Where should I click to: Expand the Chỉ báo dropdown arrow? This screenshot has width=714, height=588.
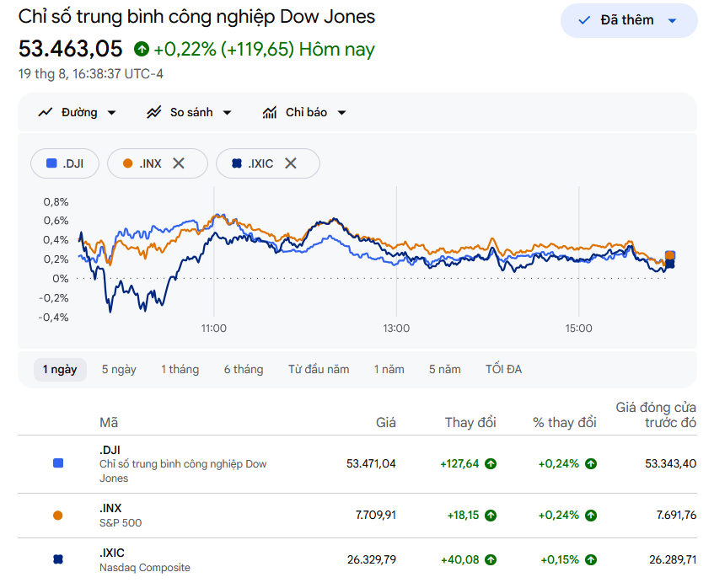[341, 113]
